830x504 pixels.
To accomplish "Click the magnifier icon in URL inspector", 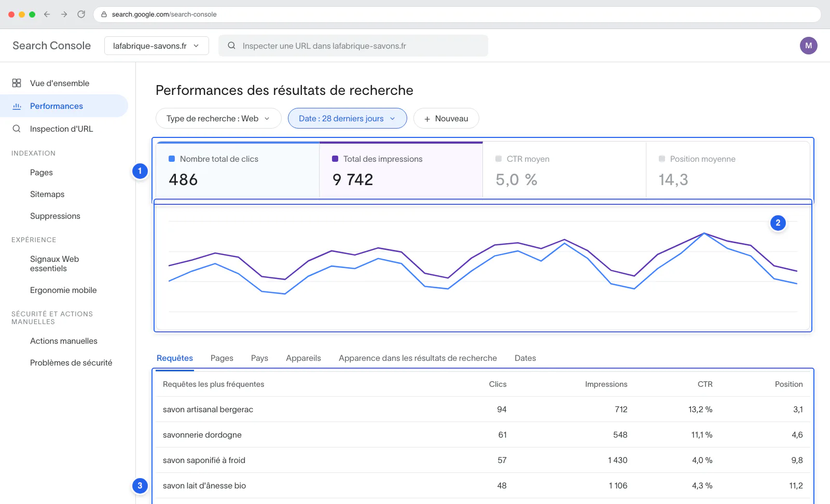I will pos(232,46).
